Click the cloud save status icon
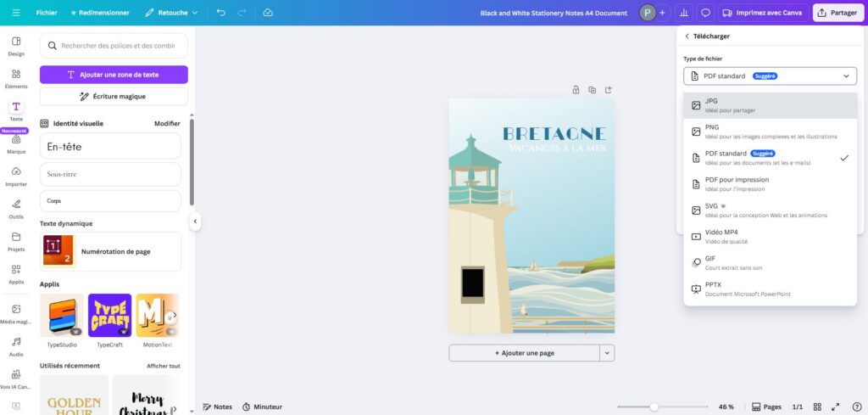The width and height of the screenshot is (868, 415). [x=269, y=13]
